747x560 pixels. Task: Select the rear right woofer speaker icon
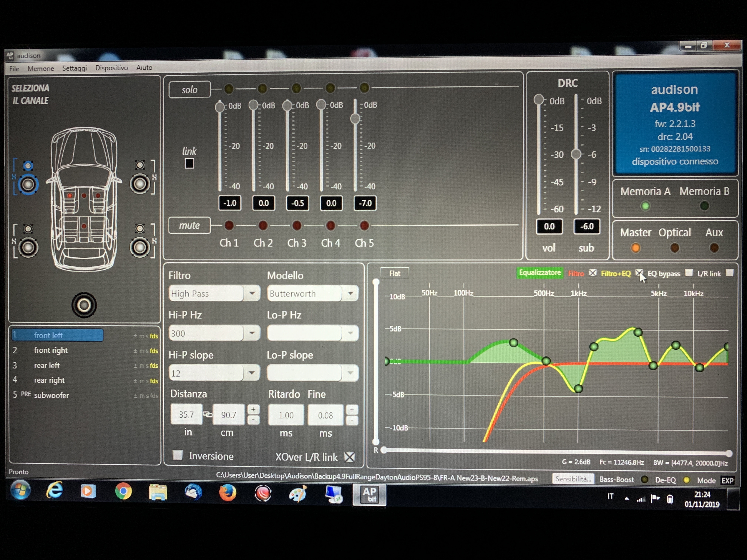pos(140,247)
